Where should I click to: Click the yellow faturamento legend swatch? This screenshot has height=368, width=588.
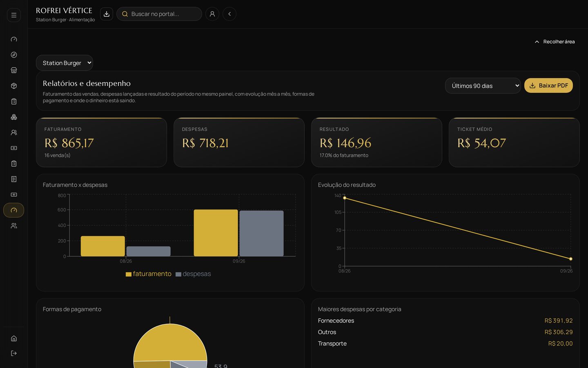129,274
